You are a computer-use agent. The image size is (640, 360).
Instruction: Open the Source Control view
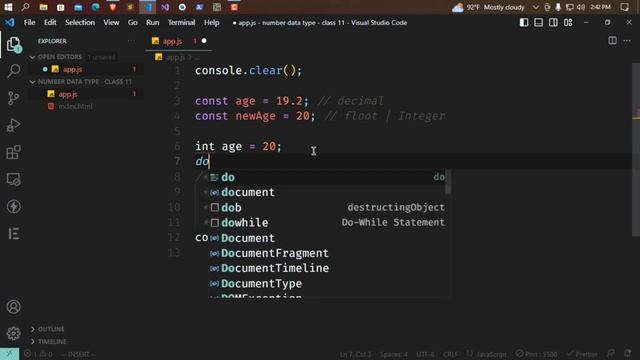[x=13, y=98]
